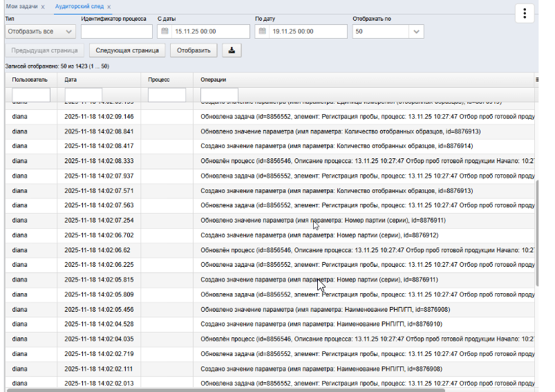Click the vertical scrollbar thumb

pyautogui.click(x=537, y=233)
